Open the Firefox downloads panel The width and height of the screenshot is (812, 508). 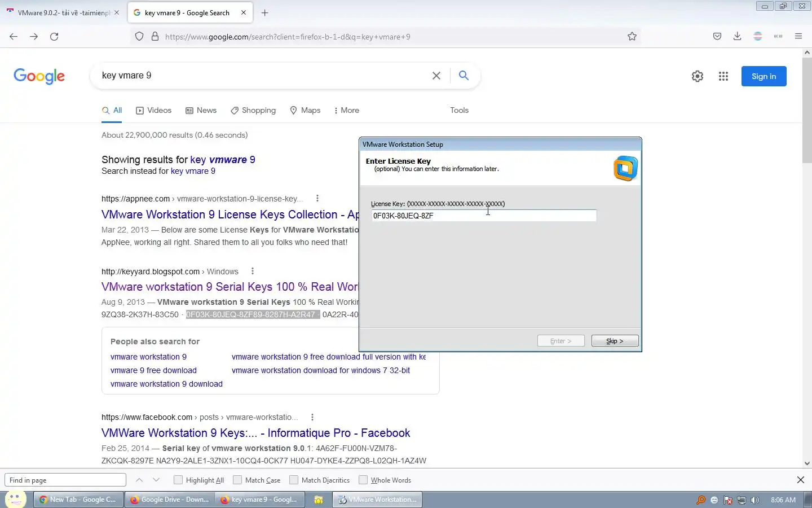[x=737, y=37]
